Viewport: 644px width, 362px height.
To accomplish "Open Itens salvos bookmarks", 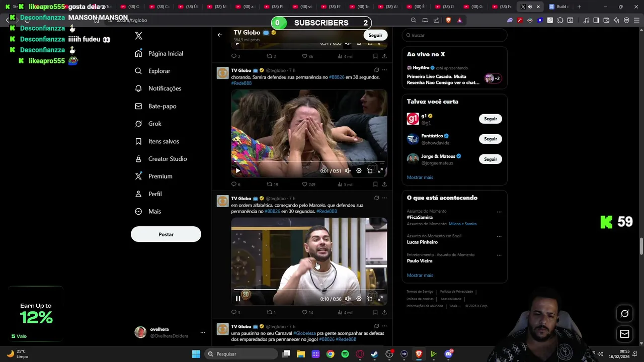I will [x=157, y=141].
